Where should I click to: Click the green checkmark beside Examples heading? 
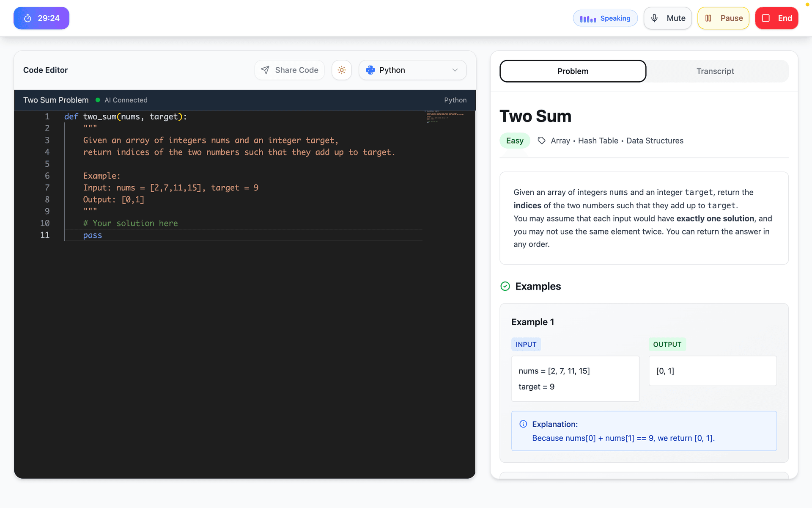pos(505,286)
